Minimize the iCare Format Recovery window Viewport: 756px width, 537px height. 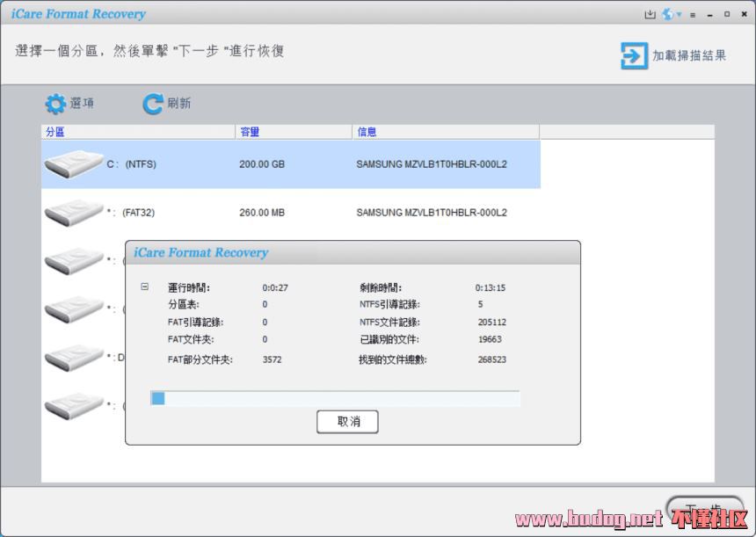pyautogui.click(x=709, y=15)
